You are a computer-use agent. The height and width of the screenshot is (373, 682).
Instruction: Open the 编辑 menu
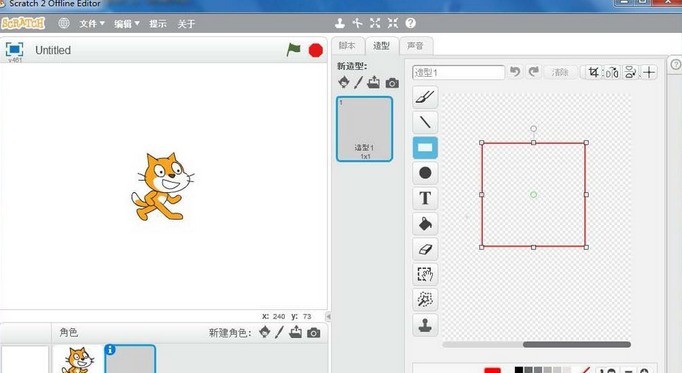point(127,23)
